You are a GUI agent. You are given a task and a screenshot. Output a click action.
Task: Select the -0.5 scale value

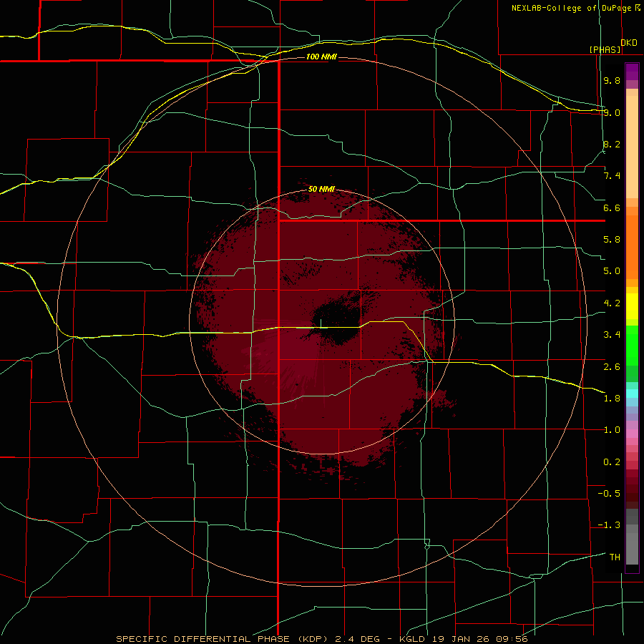point(609,494)
